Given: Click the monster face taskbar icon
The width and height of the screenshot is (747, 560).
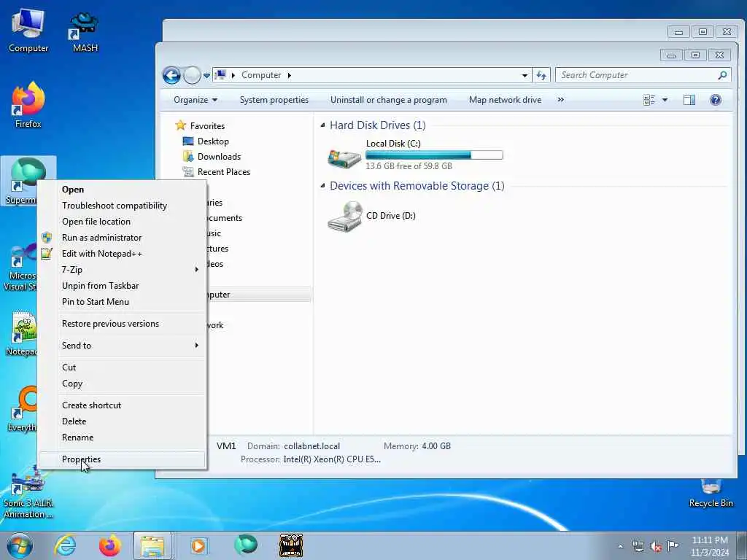Looking at the screenshot, I should 290,545.
